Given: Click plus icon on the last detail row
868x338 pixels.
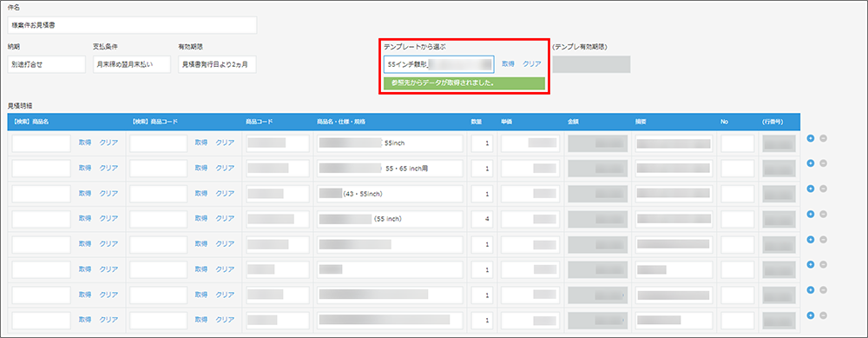Looking at the screenshot, I should click(x=811, y=315).
